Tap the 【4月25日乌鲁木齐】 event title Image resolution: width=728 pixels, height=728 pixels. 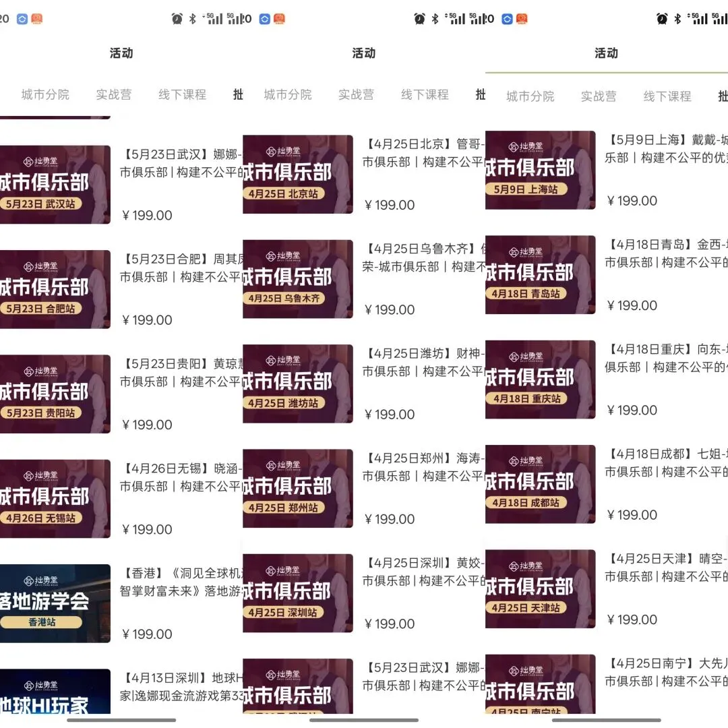click(x=423, y=257)
